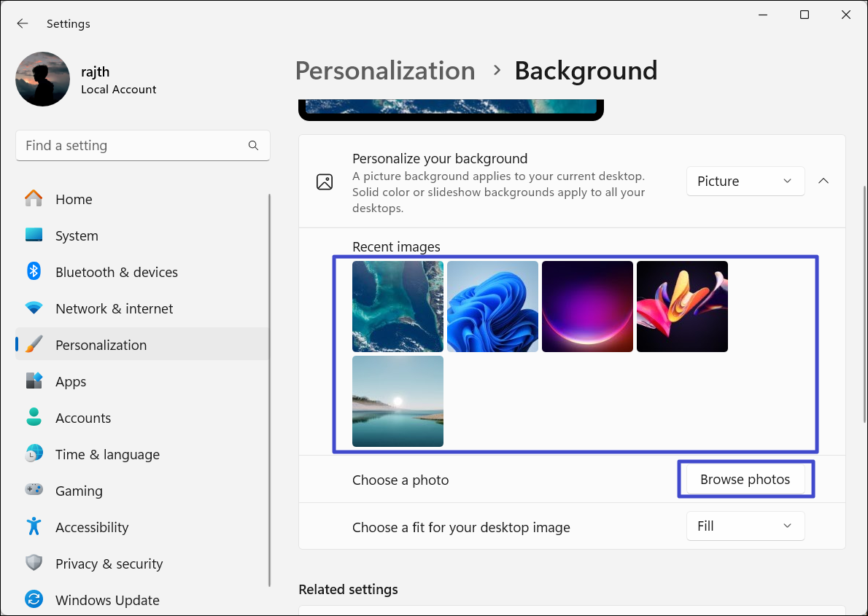This screenshot has width=868, height=616.
Task: Click the Gaming controller icon
Action: 34,491
